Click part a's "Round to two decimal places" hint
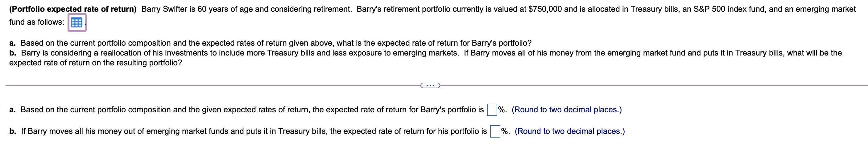 point(566,110)
